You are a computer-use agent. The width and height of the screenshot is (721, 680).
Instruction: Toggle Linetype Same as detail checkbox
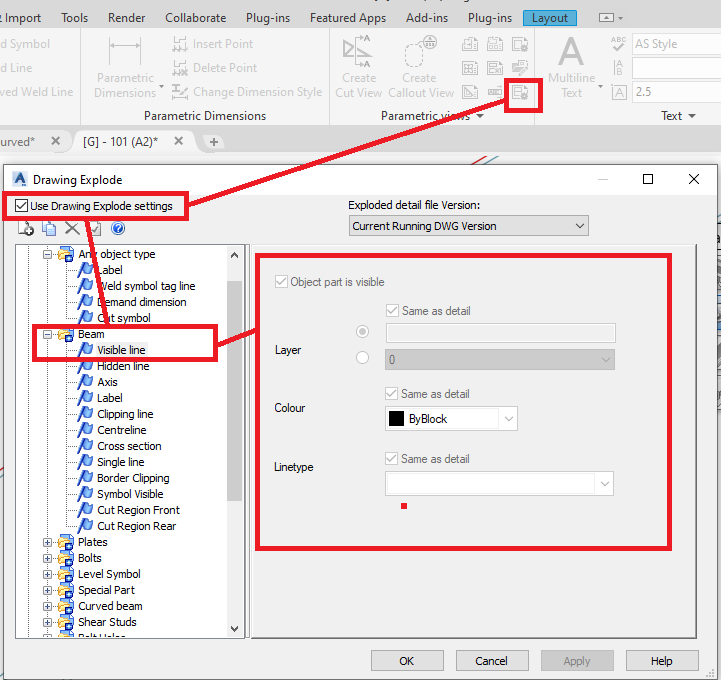click(x=391, y=458)
